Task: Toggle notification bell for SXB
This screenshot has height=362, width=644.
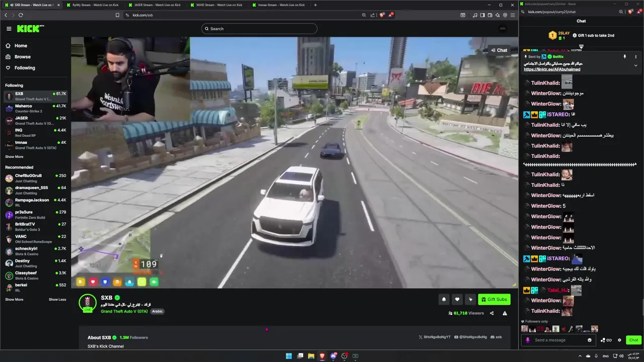Action: (444, 299)
